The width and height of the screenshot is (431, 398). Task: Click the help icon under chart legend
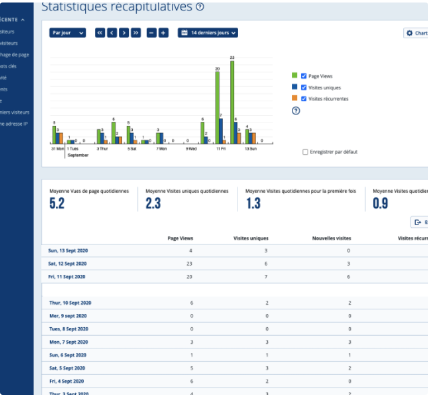click(296, 111)
